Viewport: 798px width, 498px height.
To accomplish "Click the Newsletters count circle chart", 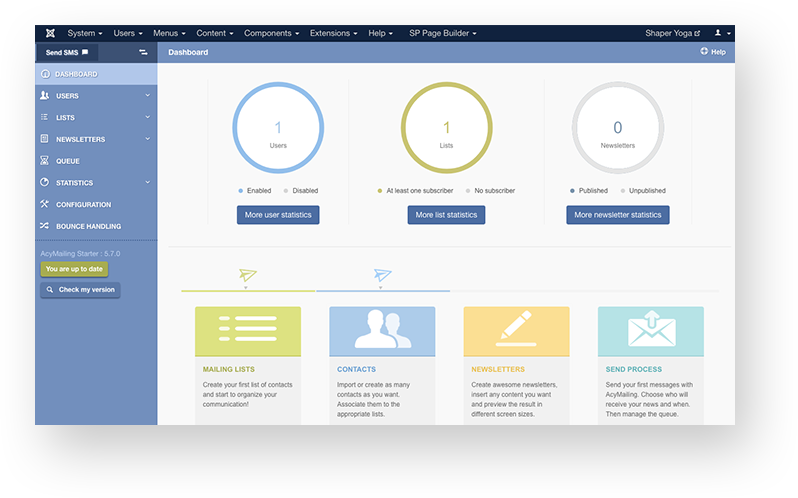I will (x=617, y=128).
